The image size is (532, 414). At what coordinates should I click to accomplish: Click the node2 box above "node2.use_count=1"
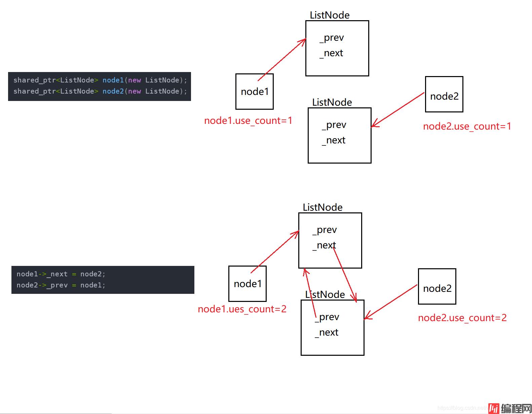tap(444, 94)
